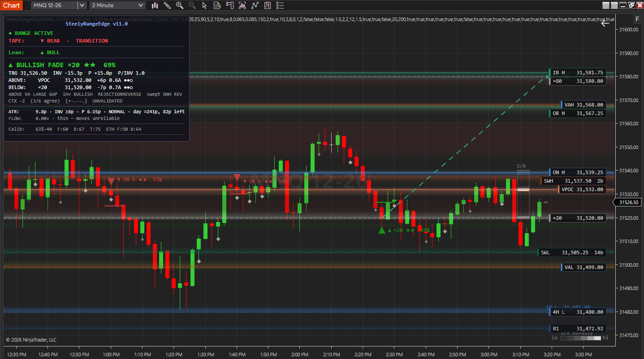Click the left-pointing arrow icon near chart top
The image size is (644, 359).
605,23
